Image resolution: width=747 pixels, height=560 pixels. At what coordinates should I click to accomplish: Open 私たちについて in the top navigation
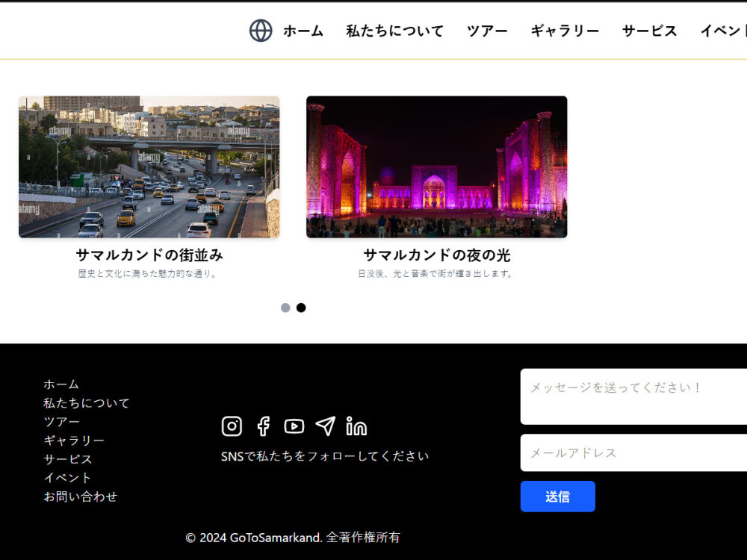pos(395,31)
